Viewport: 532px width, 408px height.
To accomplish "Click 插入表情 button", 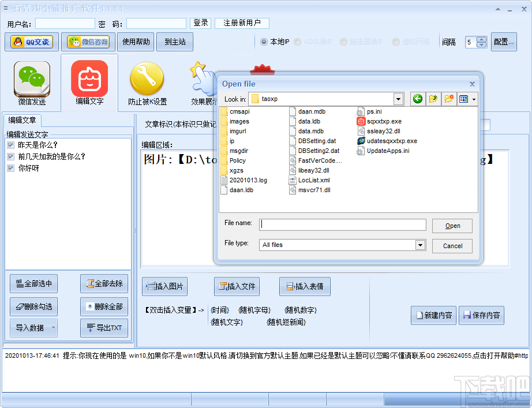I will click(x=305, y=286).
